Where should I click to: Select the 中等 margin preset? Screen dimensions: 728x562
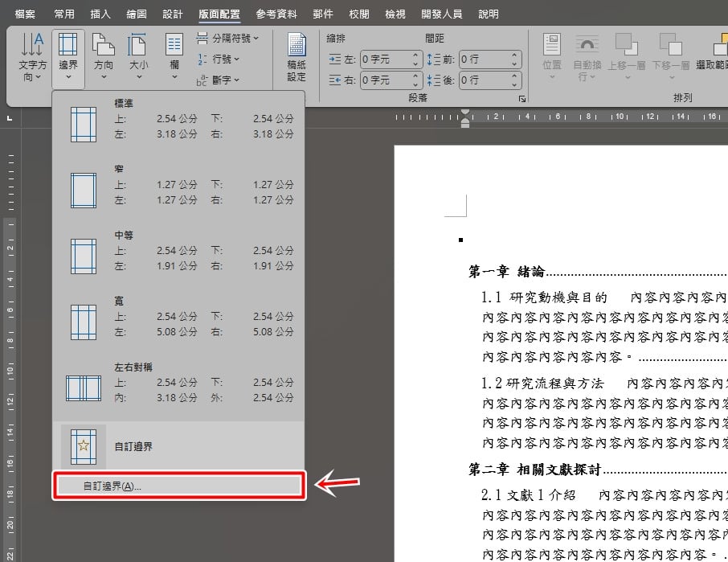[x=178, y=256]
